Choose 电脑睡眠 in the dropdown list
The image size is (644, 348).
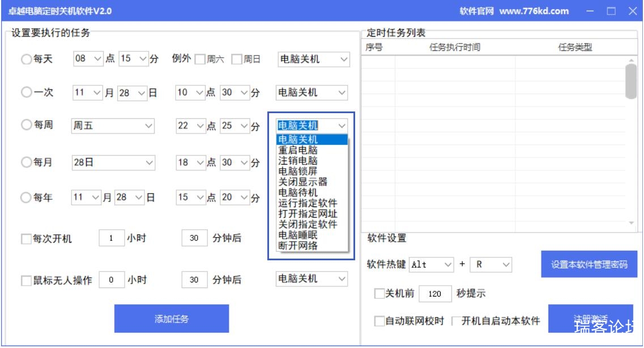tap(312, 235)
